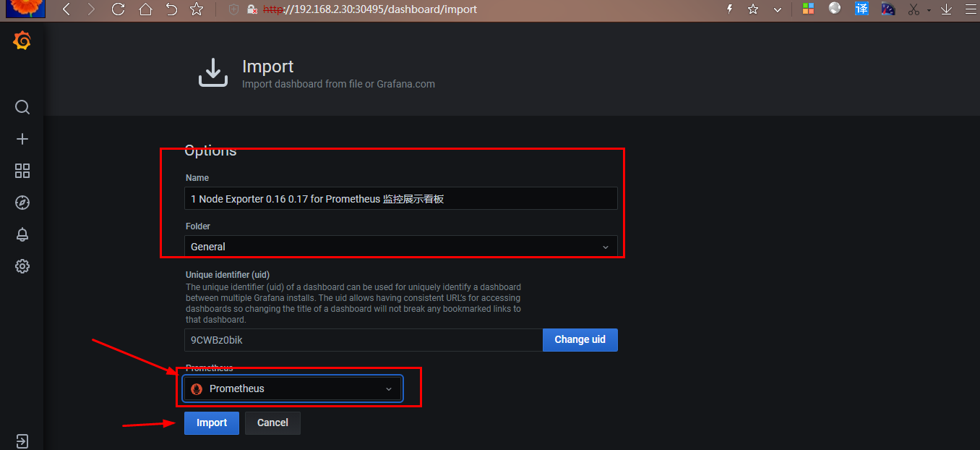Open the Prometheus data source dropdown
980x450 pixels.
point(293,389)
